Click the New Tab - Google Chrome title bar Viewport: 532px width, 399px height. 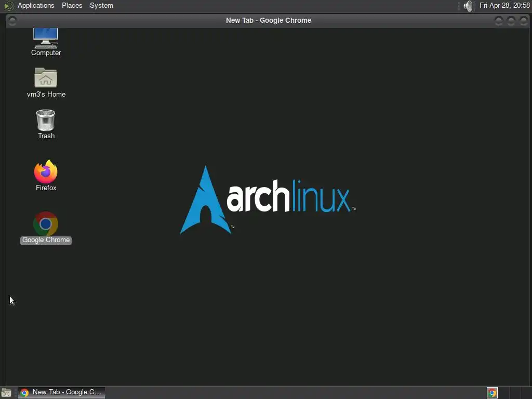(269, 20)
